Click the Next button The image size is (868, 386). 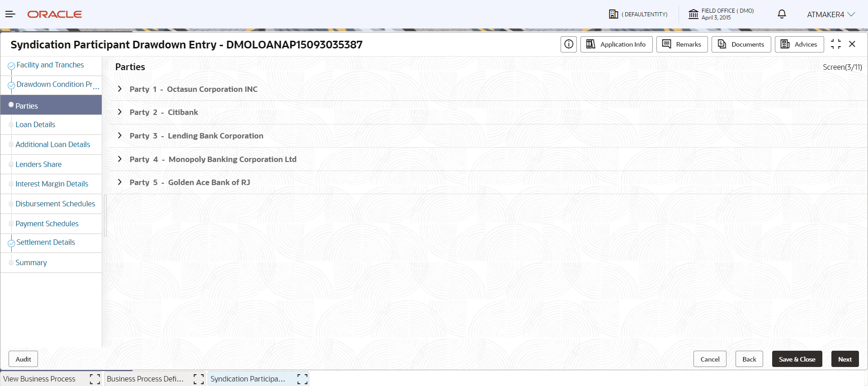pyautogui.click(x=845, y=359)
